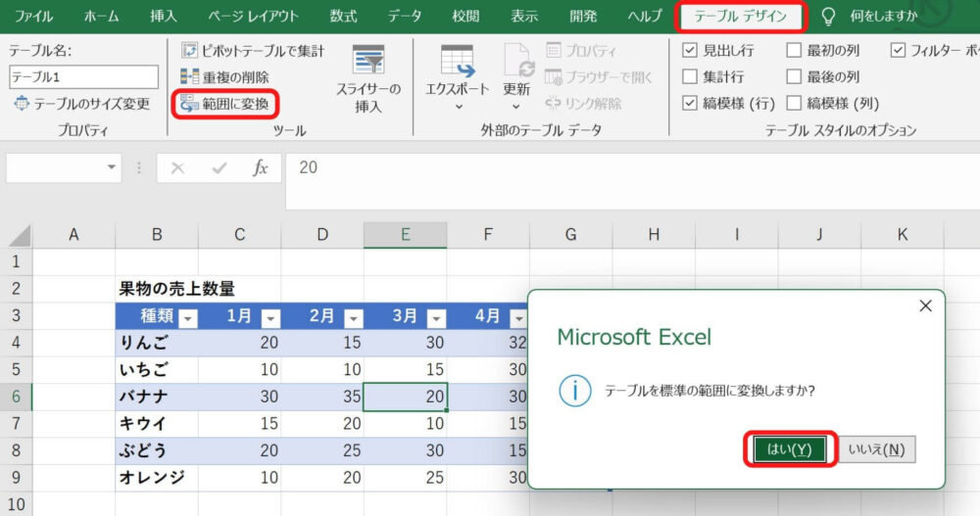The height and width of the screenshot is (516, 980).
Task: Select the ぶどう cell
Action: point(157,450)
